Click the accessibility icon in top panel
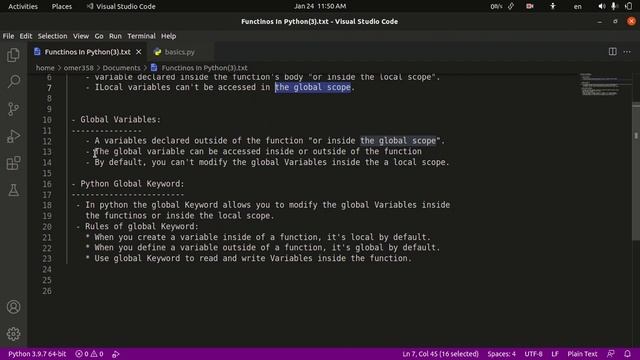Screen dimensions: 640x360 pos(553,6)
